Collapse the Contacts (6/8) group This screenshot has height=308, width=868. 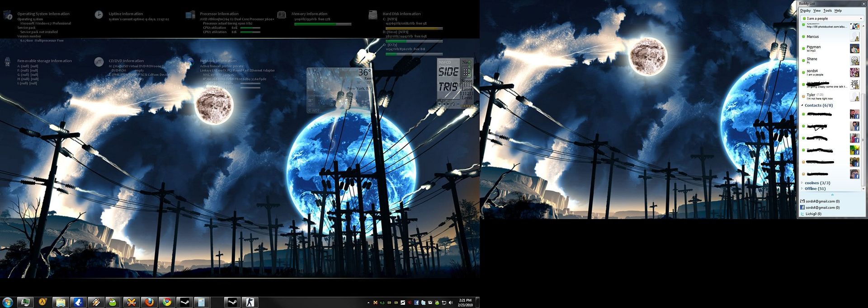tap(802, 105)
